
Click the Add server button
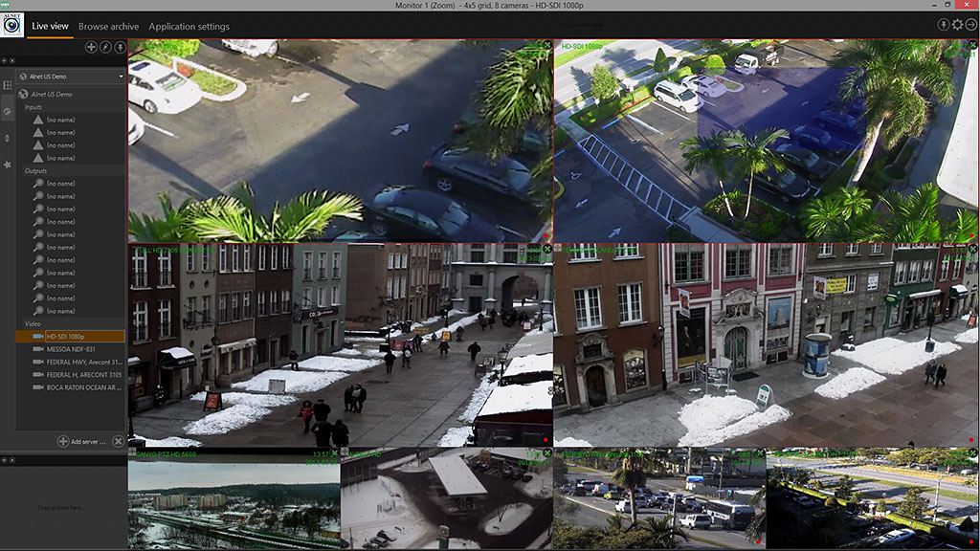tap(82, 442)
